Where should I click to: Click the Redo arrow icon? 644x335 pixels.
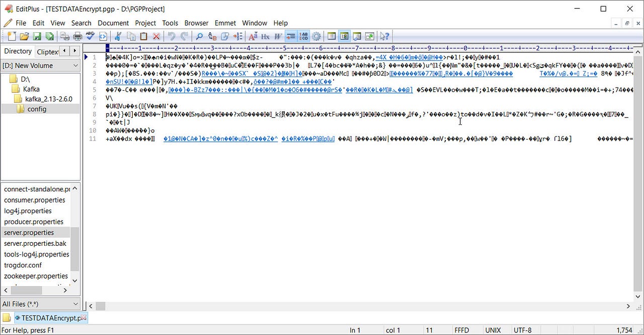point(184,36)
